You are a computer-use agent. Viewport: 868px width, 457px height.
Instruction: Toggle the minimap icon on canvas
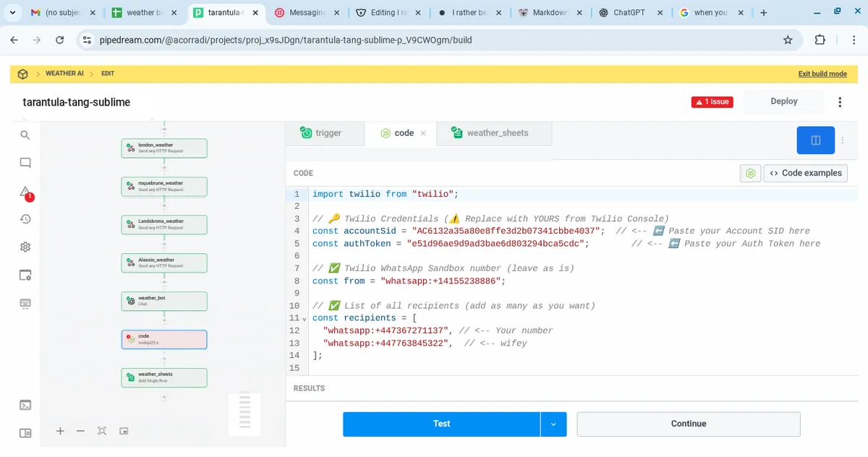coord(124,431)
